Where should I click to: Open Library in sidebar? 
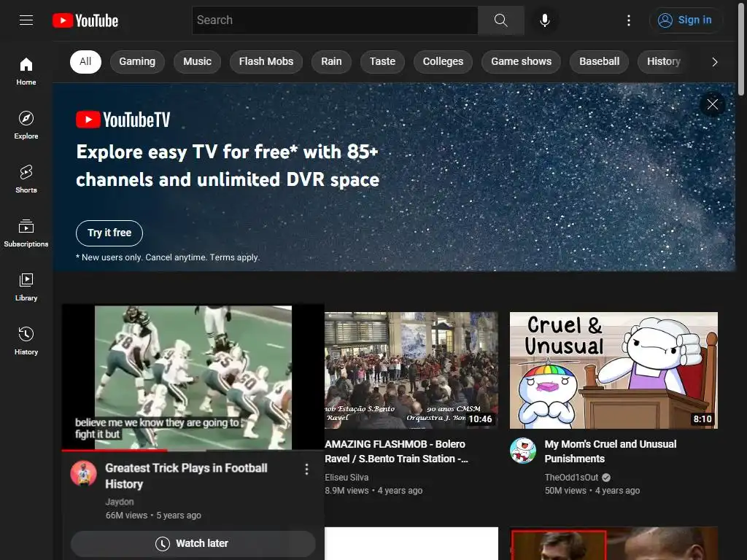click(26, 287)
